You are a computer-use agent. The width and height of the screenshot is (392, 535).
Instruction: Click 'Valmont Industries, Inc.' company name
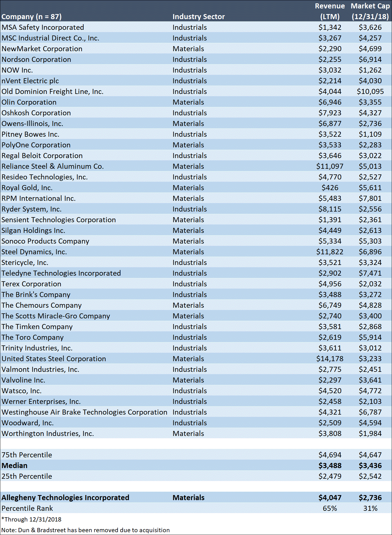coord(40,369)
